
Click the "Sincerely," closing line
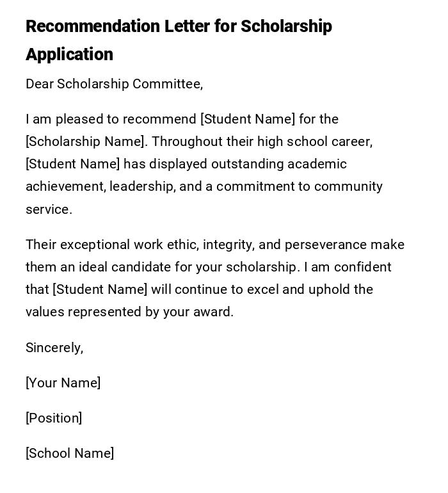pos(54,348)
